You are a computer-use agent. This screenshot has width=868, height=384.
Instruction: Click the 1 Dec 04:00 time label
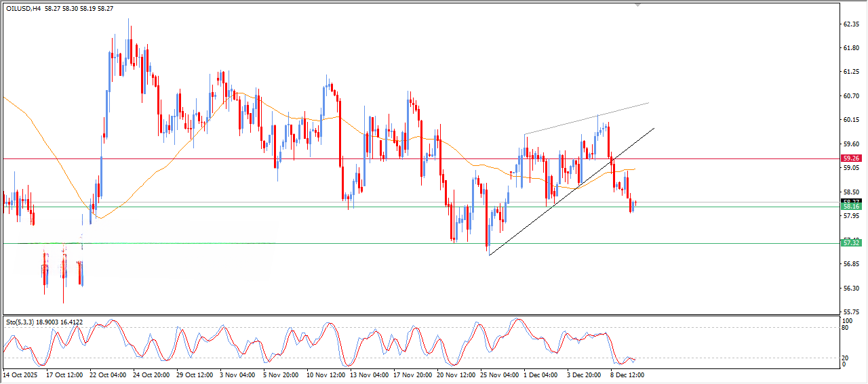click(x=540, y=375)
